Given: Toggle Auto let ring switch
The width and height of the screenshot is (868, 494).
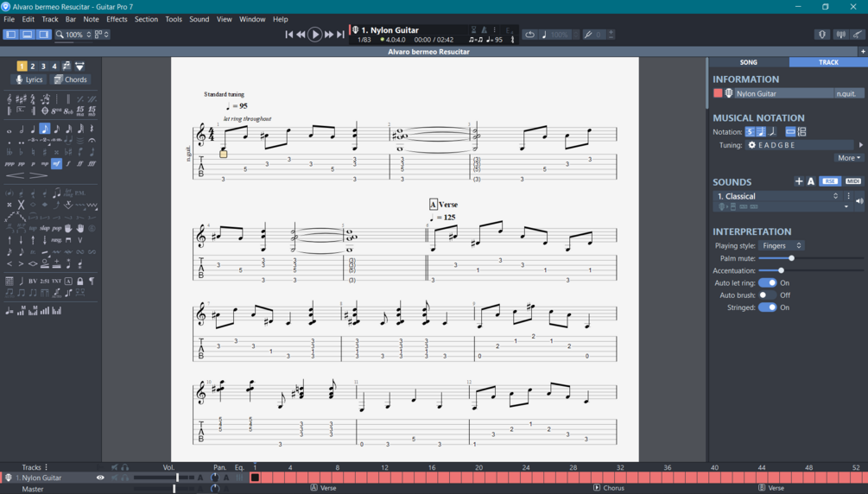Looking at the screenshot, I should 767,283.
